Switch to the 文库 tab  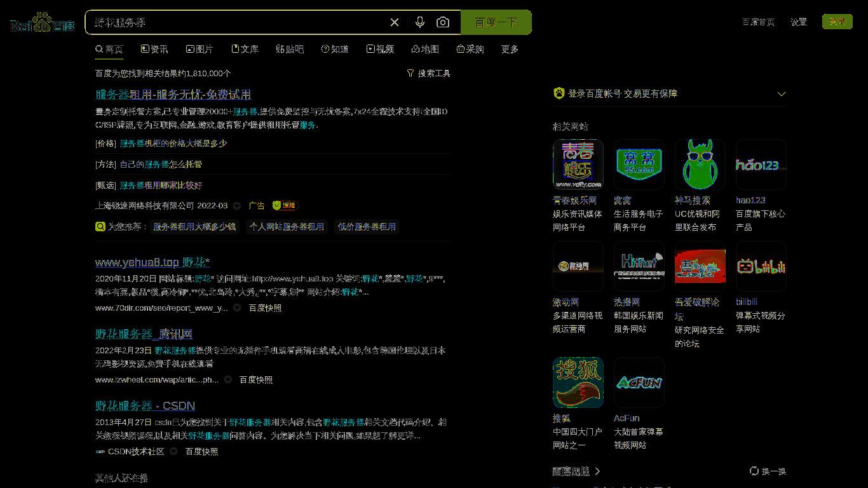coord(245,49)
